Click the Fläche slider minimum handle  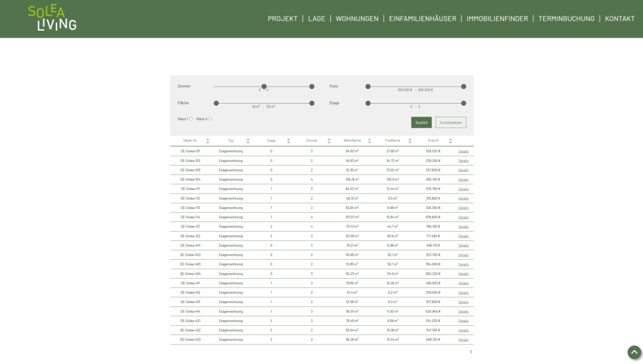[x=216, y=104]
